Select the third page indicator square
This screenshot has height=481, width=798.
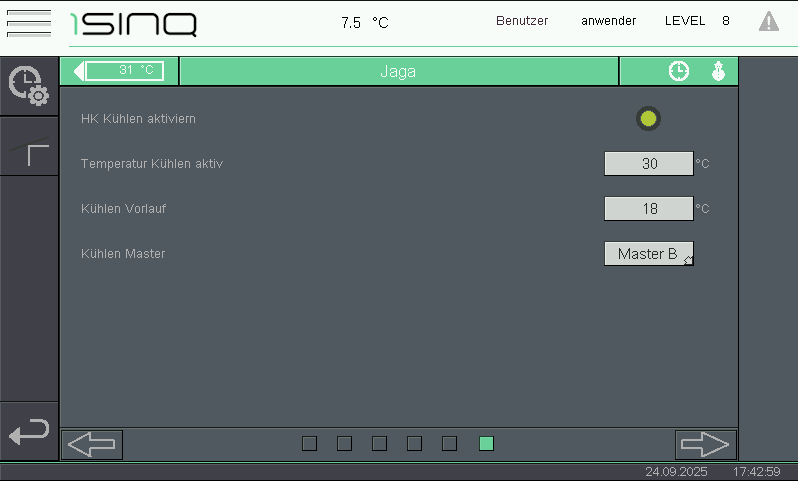(379, 443)
